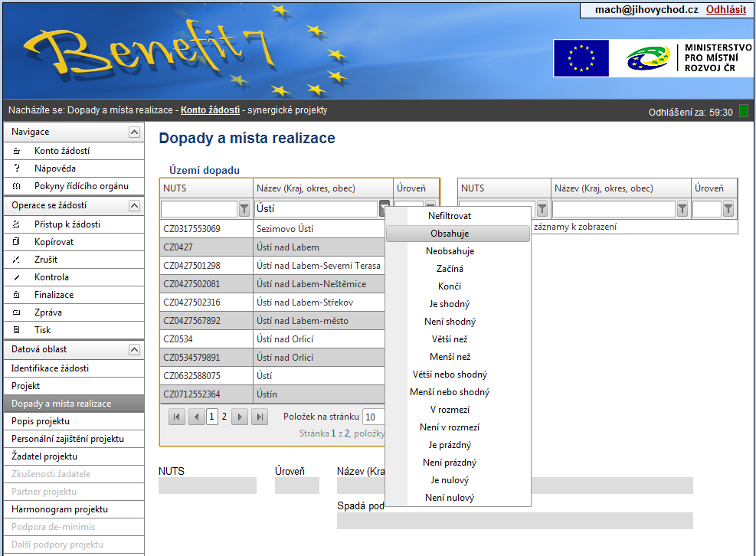Open the Položek na stránku dropdown

coord(374,417)
